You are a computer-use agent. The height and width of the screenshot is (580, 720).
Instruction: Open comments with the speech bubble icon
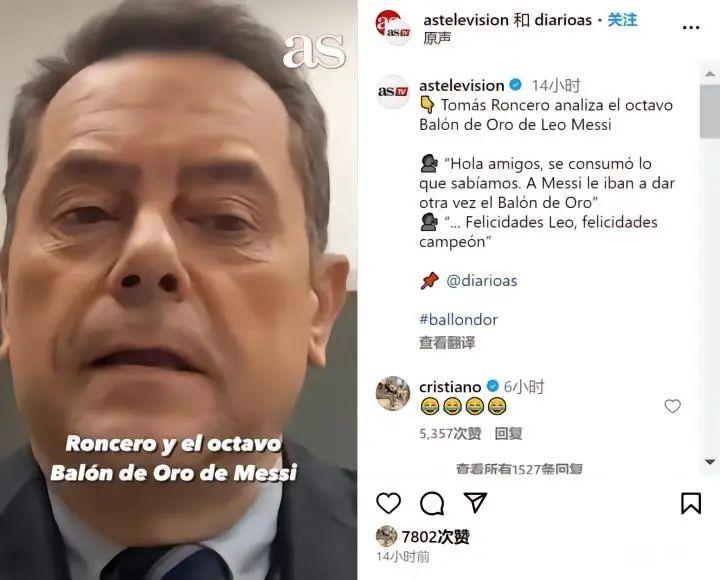(x=432, y=503)
